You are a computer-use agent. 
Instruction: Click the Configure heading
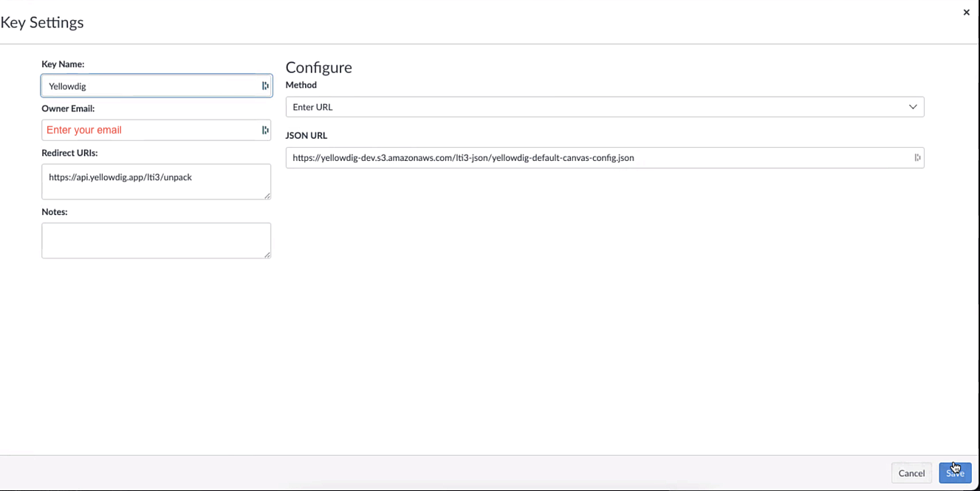pyautogui.click(x=319, y=67)
